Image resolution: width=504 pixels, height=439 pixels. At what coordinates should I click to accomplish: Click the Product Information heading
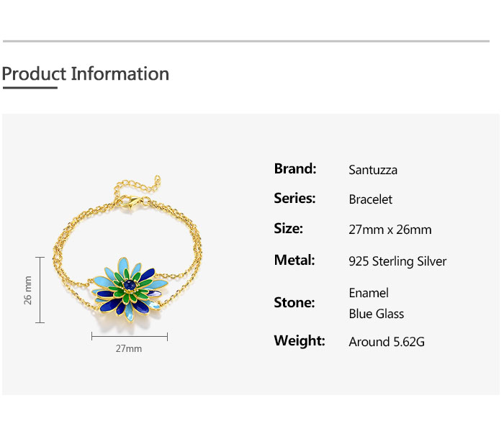pos(85,73)
